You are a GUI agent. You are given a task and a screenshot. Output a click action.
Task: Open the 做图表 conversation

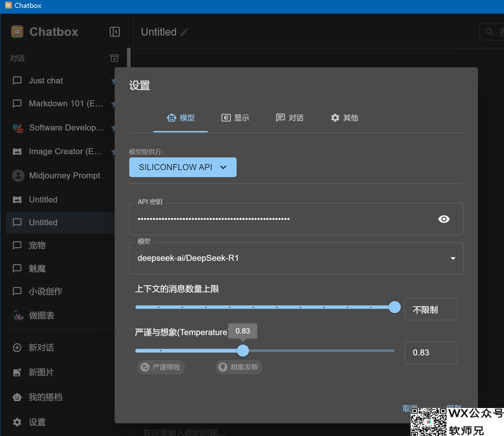[x=61, y=315]
